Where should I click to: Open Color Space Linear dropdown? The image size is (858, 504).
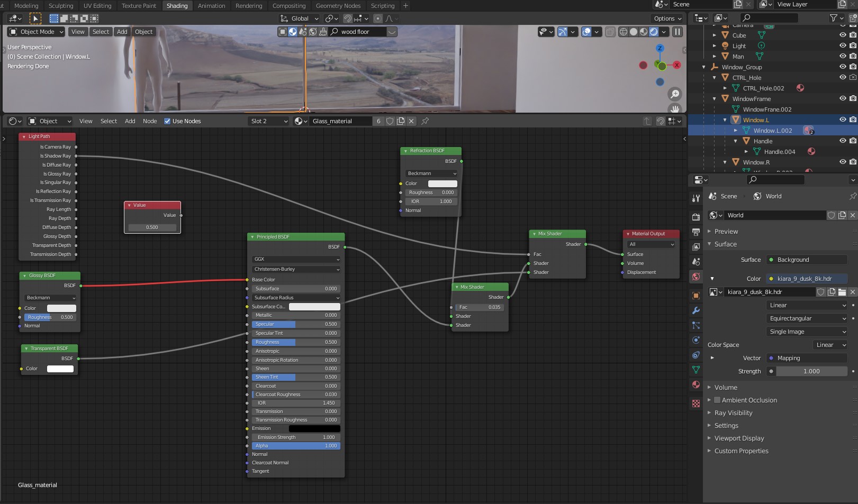click(830, 345)
